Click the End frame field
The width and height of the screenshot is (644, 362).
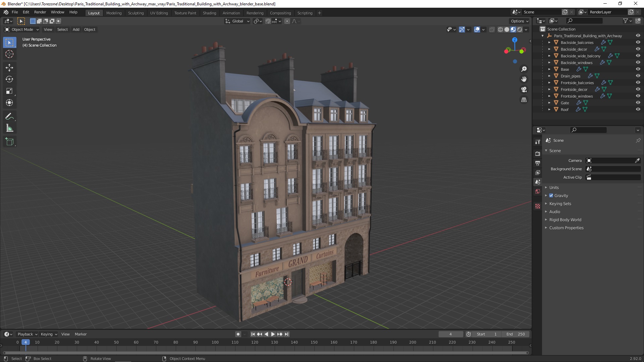point(516,334)
